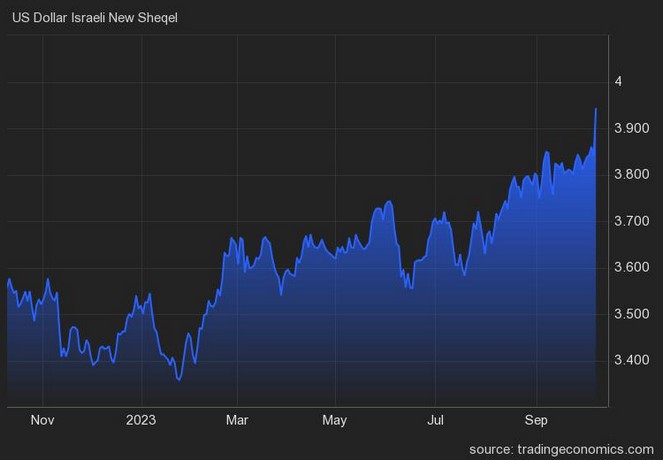Click the Sep date axis label
663x460 pixels.
pyautogui.click(x=536, y=420)
